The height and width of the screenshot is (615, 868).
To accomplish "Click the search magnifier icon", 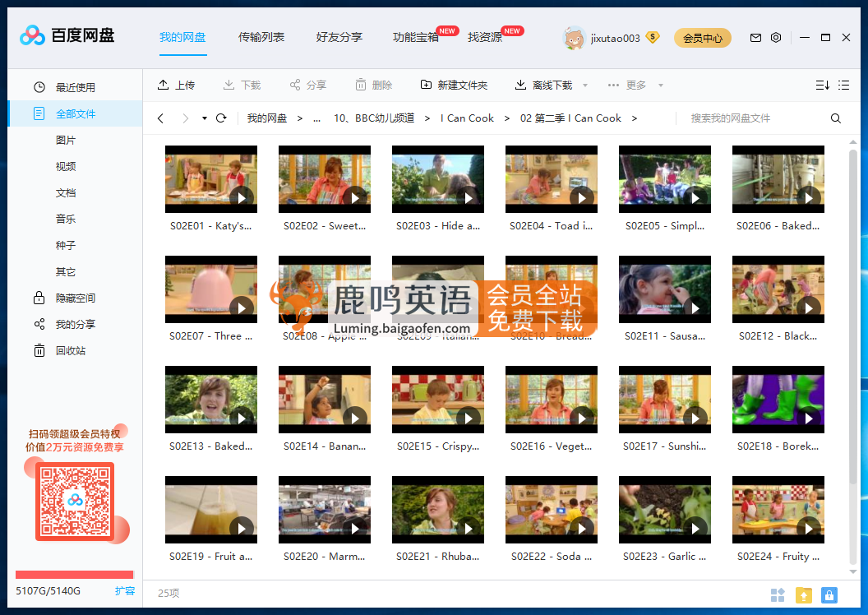I will coord(835,118).
